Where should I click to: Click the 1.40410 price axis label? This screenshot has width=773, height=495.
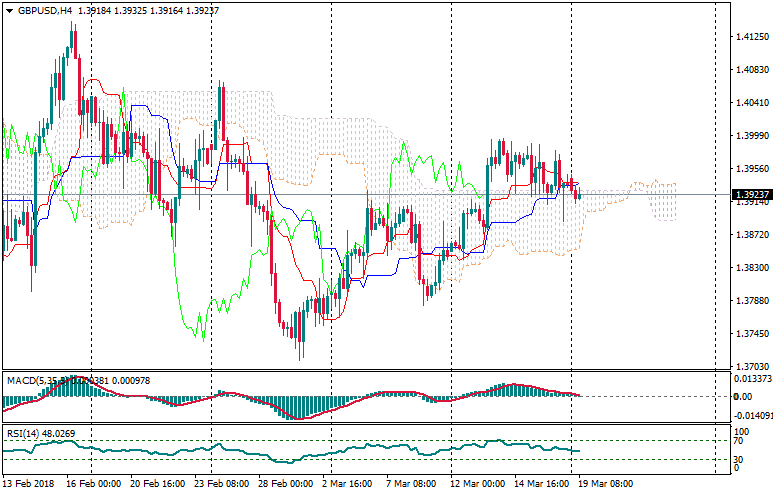coord(750,103)
